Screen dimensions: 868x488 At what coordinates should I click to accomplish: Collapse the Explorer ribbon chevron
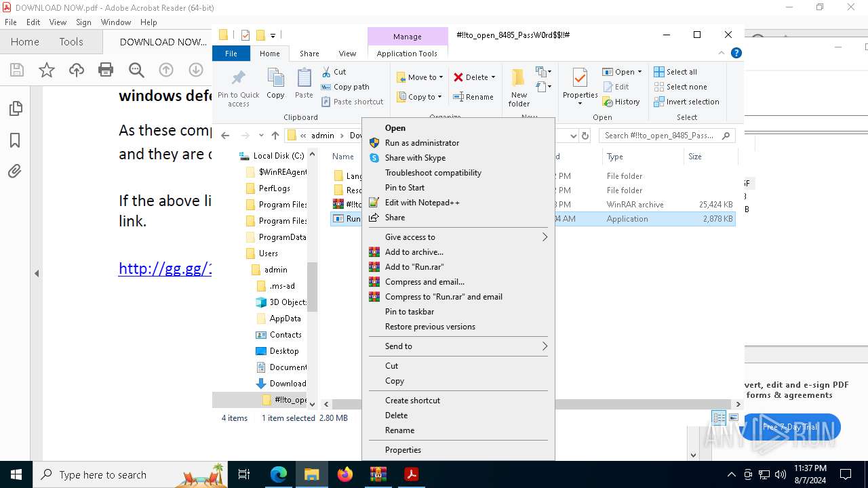click(x=722, y=53)
